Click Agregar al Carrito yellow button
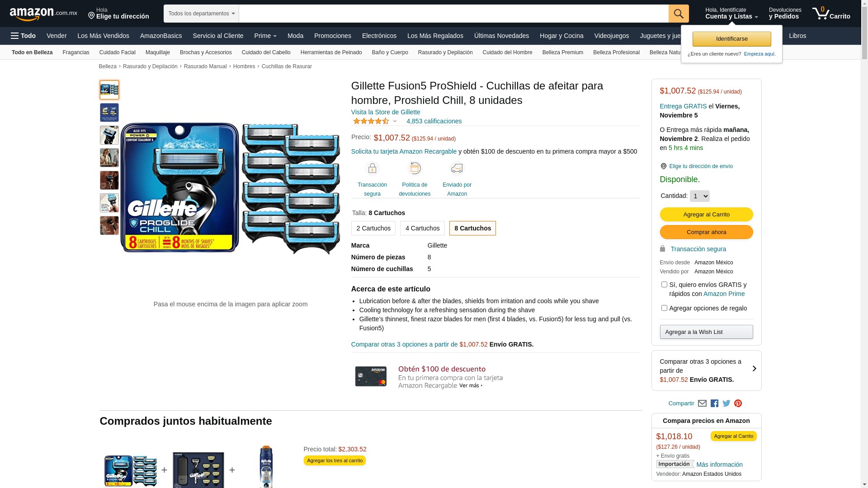 pyautogui.click(x=706, y=215)
